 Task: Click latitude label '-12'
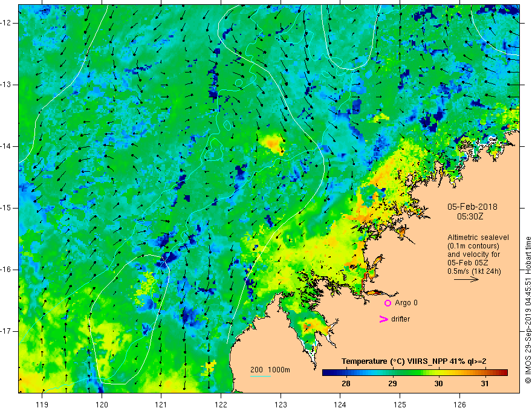tap(6, 23)
